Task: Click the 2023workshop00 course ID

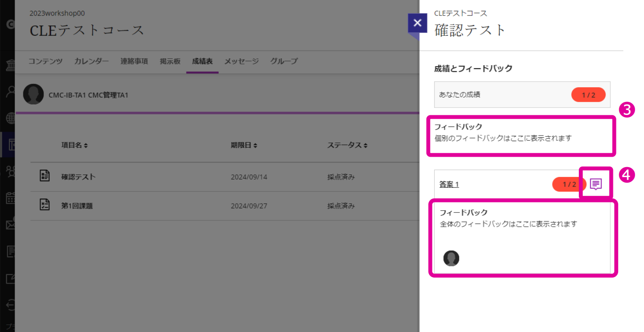Action: pos(57,13)
